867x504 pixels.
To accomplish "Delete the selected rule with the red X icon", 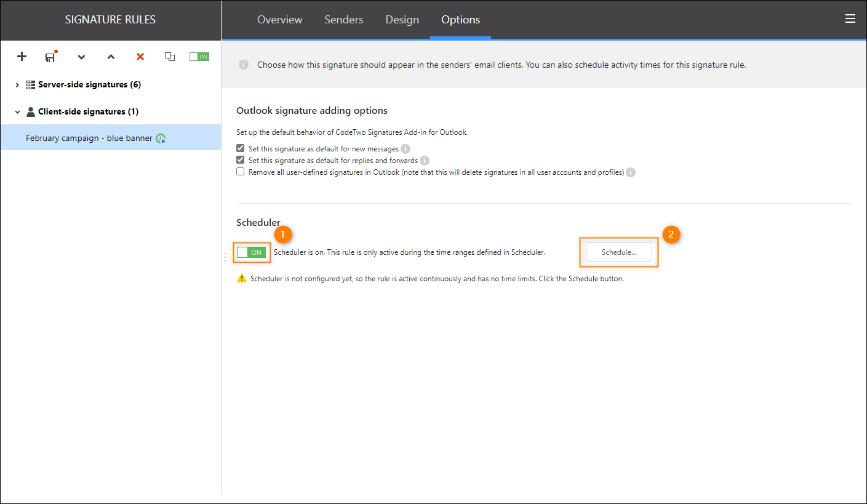I will tap(140, 57).
